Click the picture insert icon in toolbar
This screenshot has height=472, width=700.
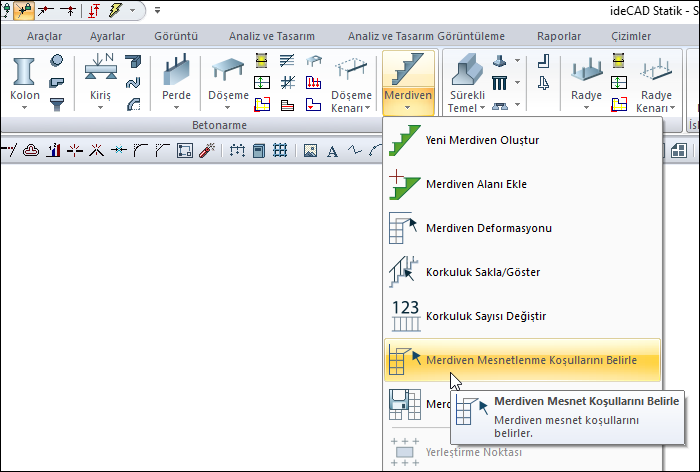click(x=310, y=151)
